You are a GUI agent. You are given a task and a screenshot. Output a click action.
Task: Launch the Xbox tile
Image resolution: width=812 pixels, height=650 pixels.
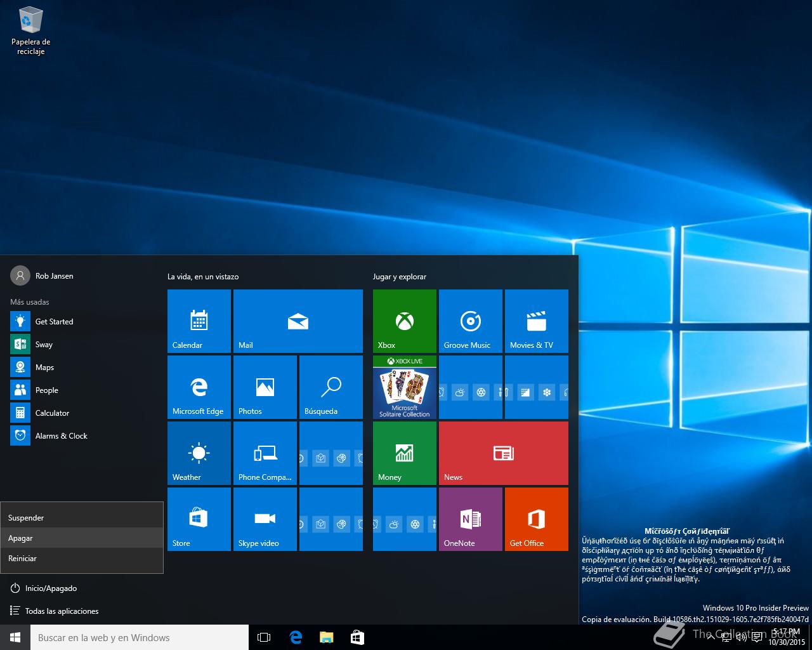(405, 321)
